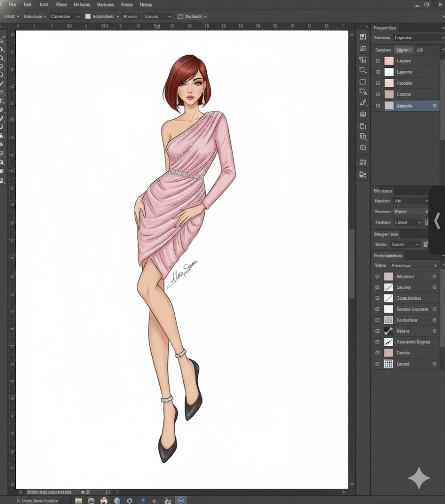The width and height of the screenshot is (445, 504).
Task: Click the light gray color swatch in options bar
Action: [88, 16]
